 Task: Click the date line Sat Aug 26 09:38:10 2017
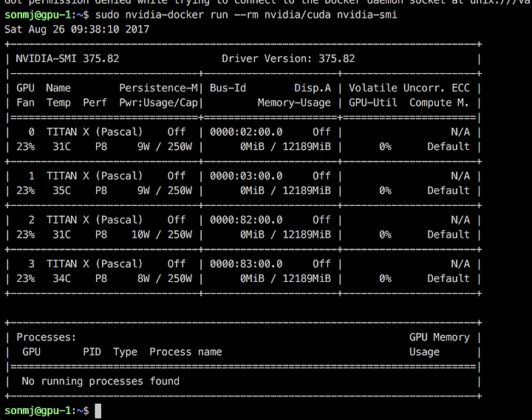(x=77, y=30)
